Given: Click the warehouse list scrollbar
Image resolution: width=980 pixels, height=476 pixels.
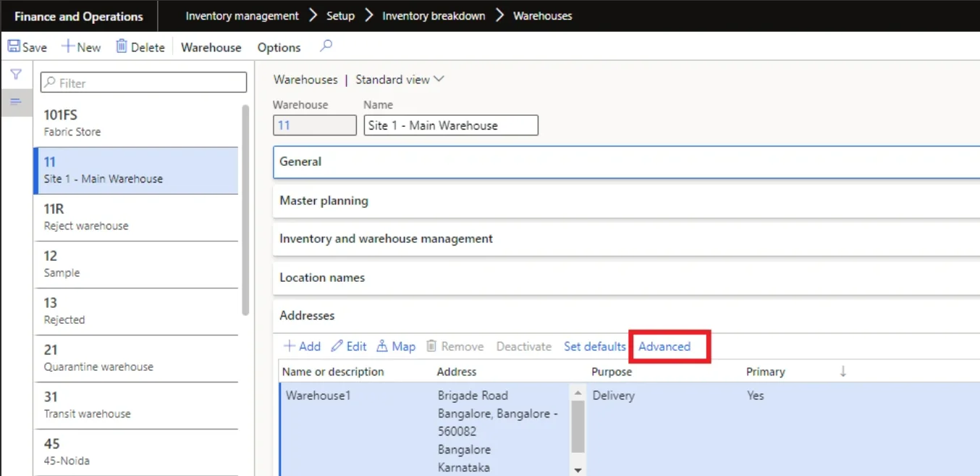Looking at the screenshot, I should 245,210.
